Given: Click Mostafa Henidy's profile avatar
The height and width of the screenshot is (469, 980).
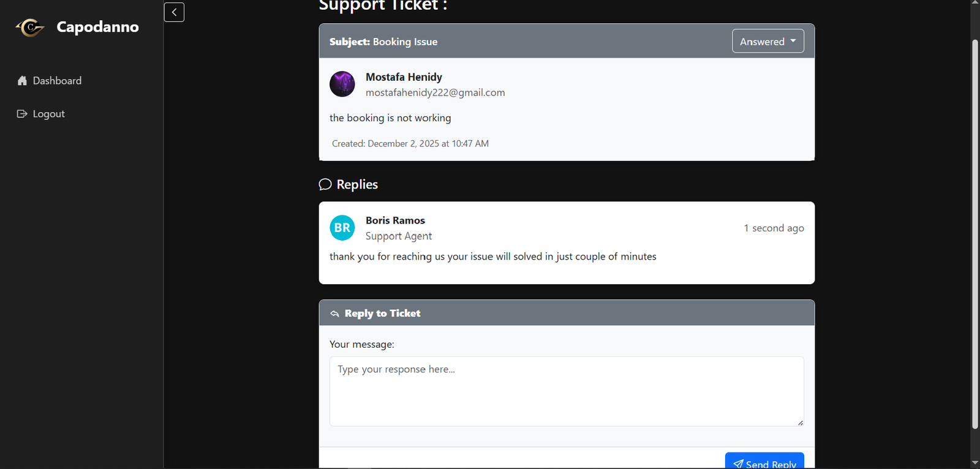Looking at the screenshot, I should pyautogui.click(x=342, y=84).
